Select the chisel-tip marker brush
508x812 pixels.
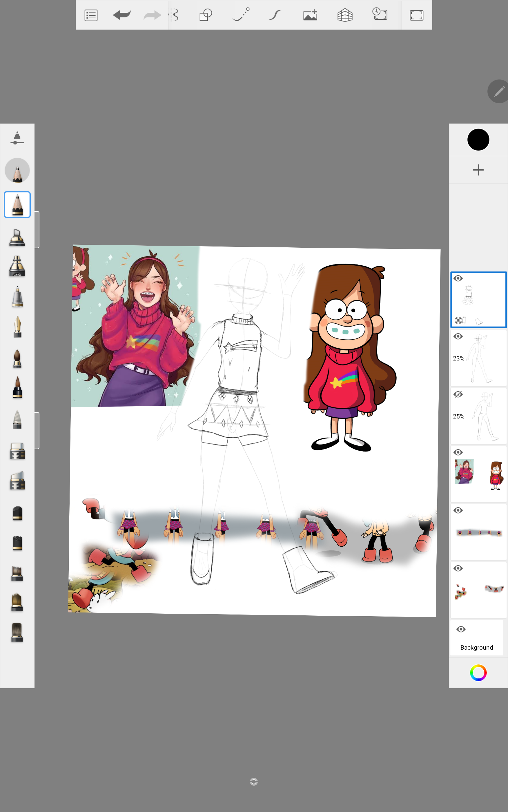coord(17,237)
